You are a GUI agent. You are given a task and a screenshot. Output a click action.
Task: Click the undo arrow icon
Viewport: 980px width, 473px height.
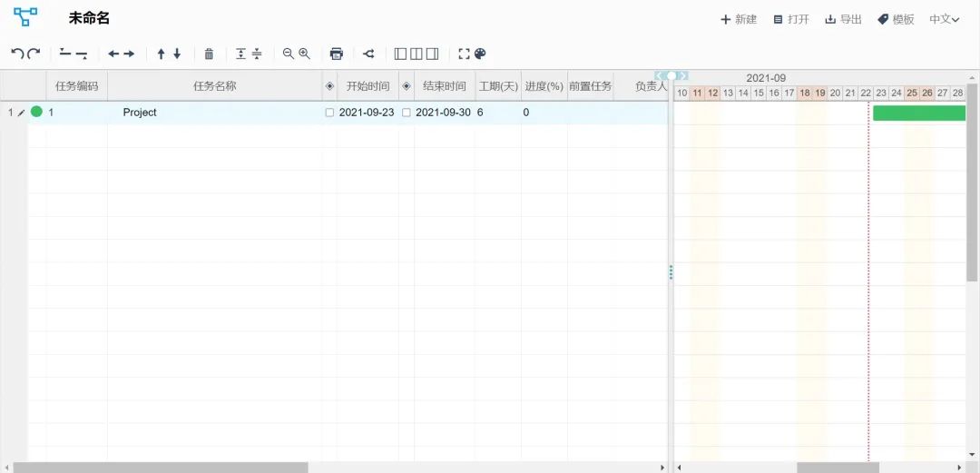tap(17, 54)
